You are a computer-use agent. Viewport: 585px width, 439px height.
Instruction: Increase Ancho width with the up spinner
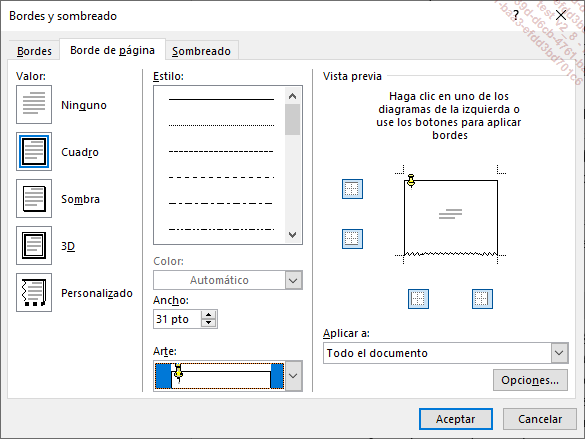[x=209, y=315]
